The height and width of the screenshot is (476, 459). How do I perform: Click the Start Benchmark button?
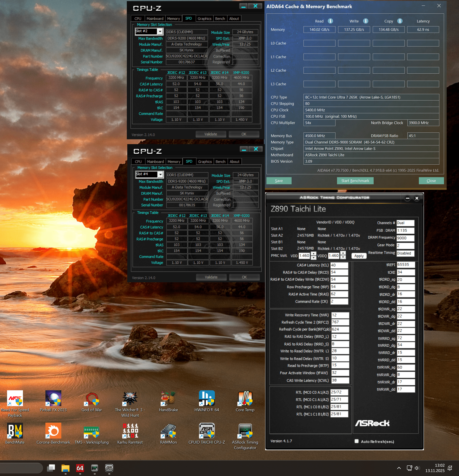pyautogui.click(x=355, y=181)
